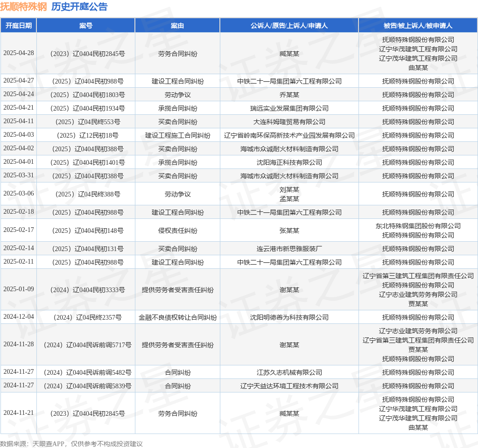Image resolution: width=478 pixels, height=448 pixels.
Task: Click date cell 2025-02-11
Action: tap(19, 261)
